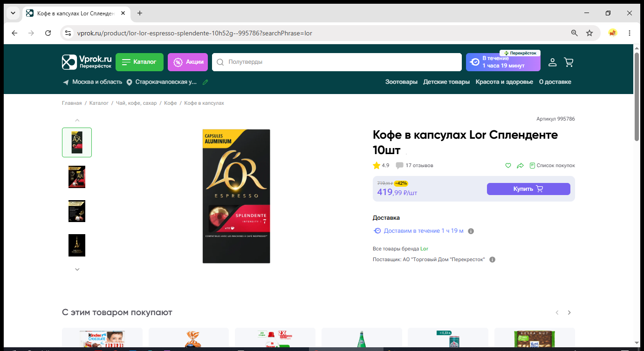Go to the Кофе breadcrumb
Screen dimensions: 644x351
click(171, 103)
